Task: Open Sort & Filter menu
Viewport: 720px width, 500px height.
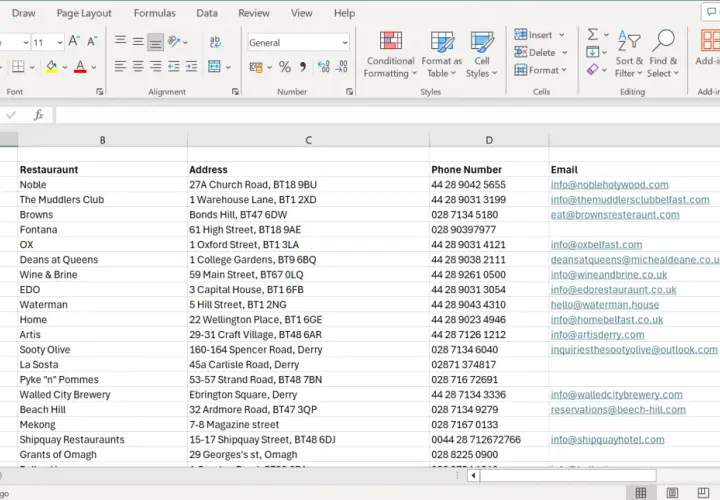Action: point(629,54)
